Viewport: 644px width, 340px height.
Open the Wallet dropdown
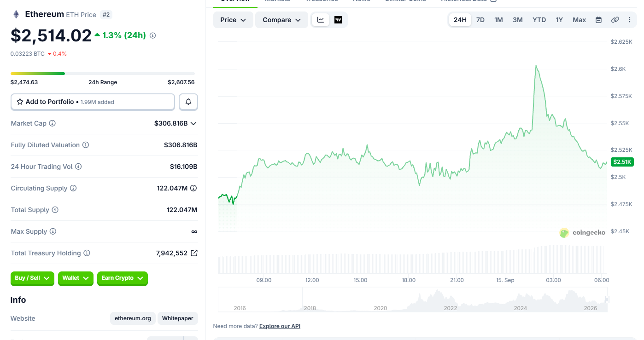point(76,278)
